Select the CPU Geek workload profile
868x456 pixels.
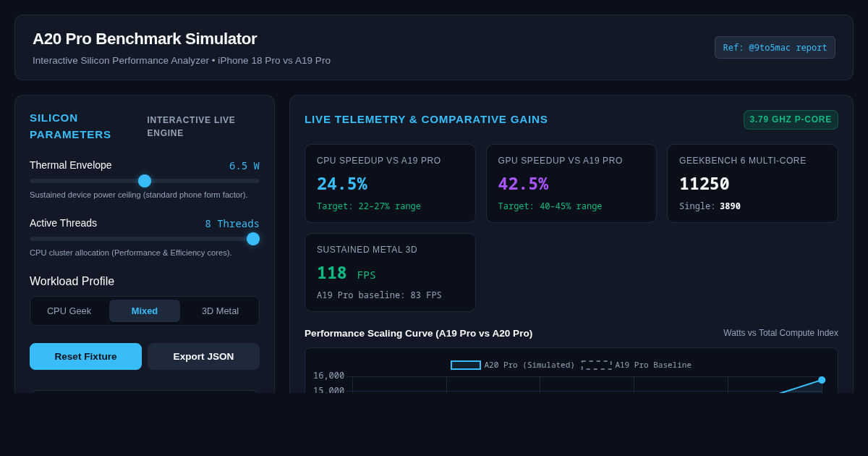69,311
